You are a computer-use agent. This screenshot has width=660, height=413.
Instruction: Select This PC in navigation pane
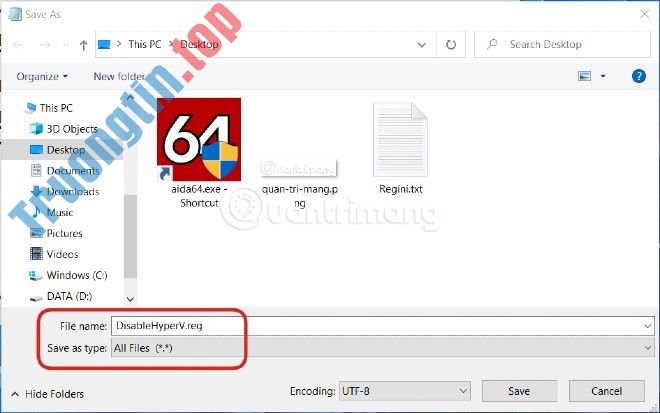point(56,108)
